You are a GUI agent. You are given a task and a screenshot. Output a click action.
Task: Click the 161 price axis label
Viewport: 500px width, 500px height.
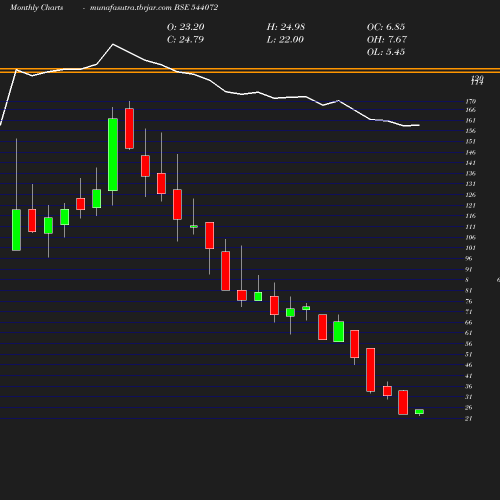point(471,120)
